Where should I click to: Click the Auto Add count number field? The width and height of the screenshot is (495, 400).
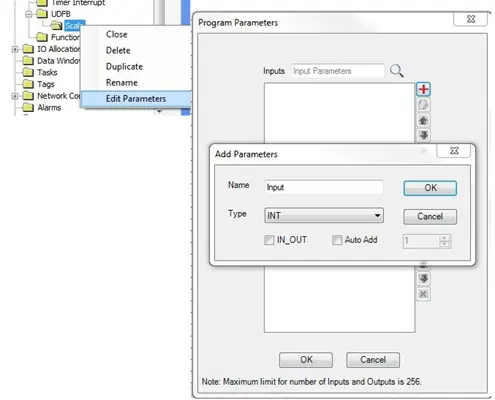pyautogui.click(x=421, y=241)
